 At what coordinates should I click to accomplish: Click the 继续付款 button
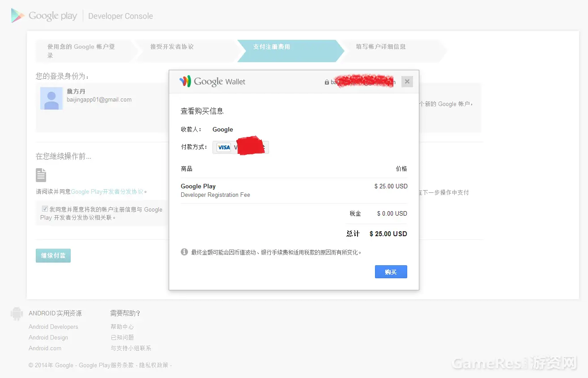pyautogui.click(x=53, y=255)
